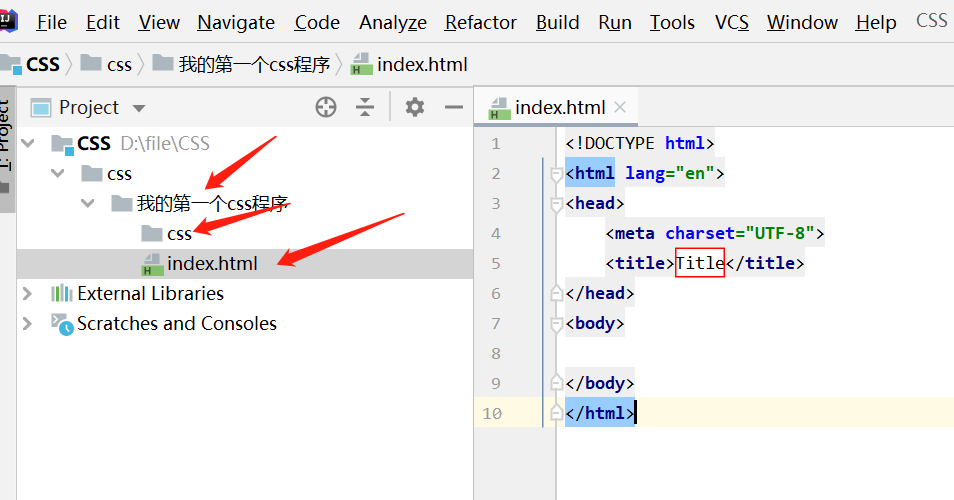954x500 pixels.
Task: Open the Refactor menu
Action: click(480, 23)
